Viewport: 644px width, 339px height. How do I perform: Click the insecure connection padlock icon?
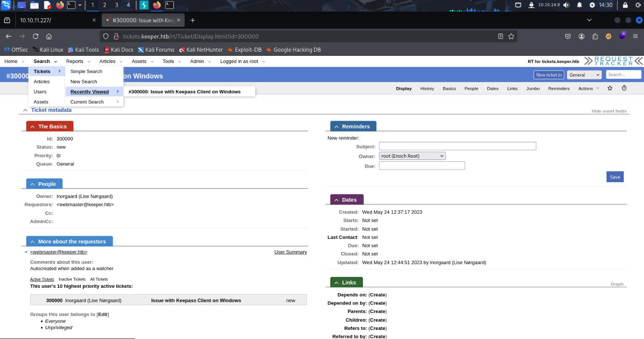[x=116, y=36]
